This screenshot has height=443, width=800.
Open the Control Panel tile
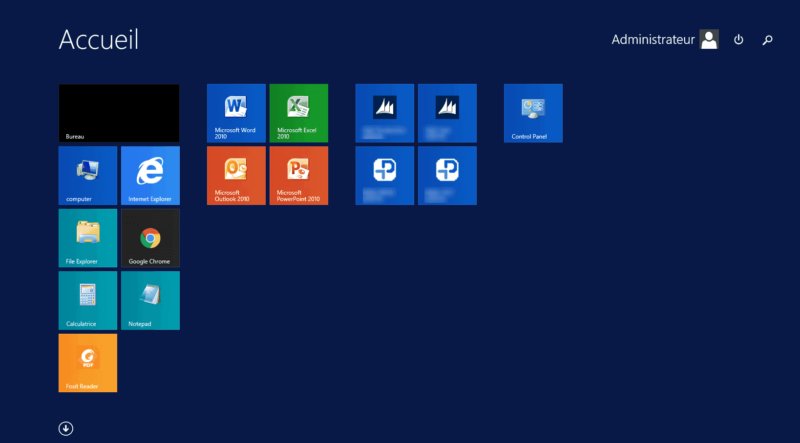point(533,113)
